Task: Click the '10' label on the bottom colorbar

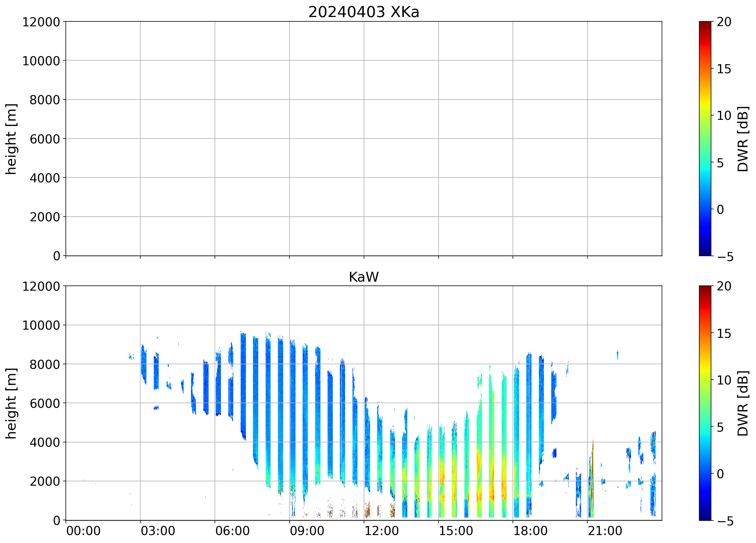Action: (x=724, y=380)
